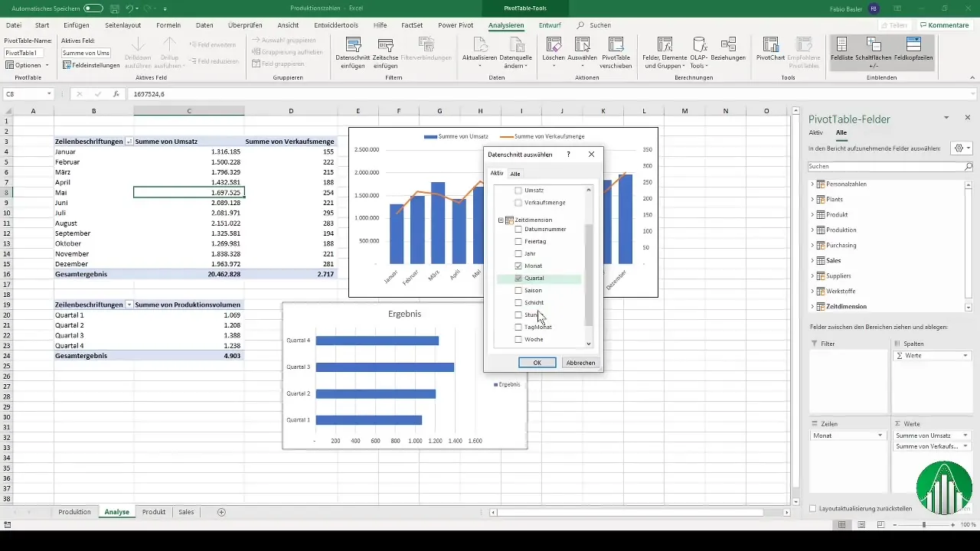Click Auswählen ribbon icon
This screenshot has width=980, height=551.
582,52
